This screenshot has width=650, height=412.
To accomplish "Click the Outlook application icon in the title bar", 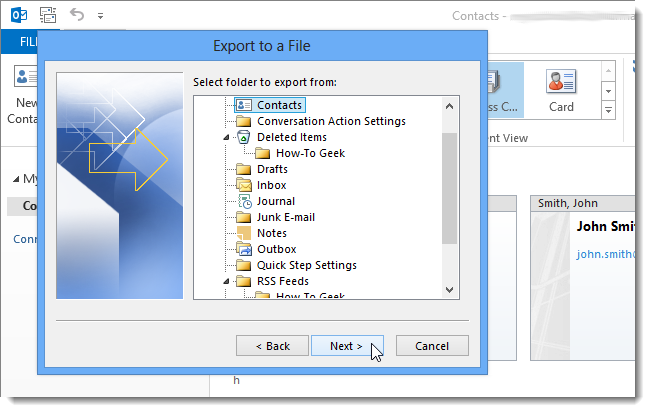I will coord(19,15).
